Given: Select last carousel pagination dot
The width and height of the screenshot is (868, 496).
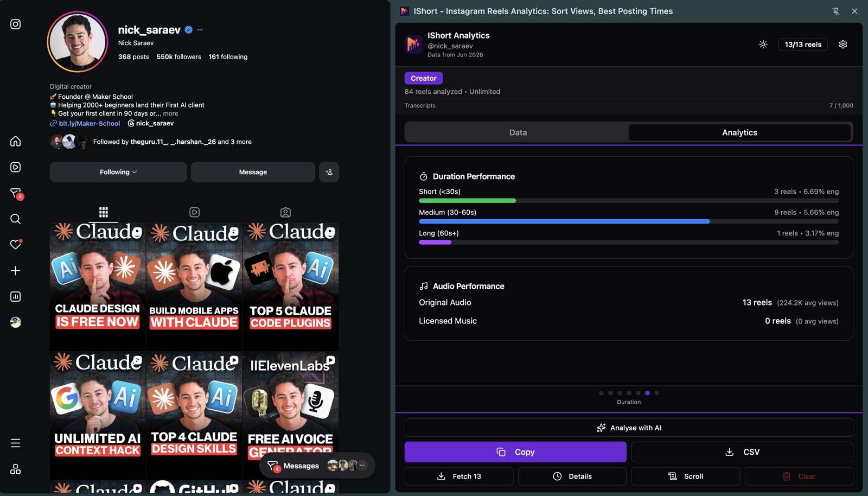Looking at the screenshot, I should (656, 393).
